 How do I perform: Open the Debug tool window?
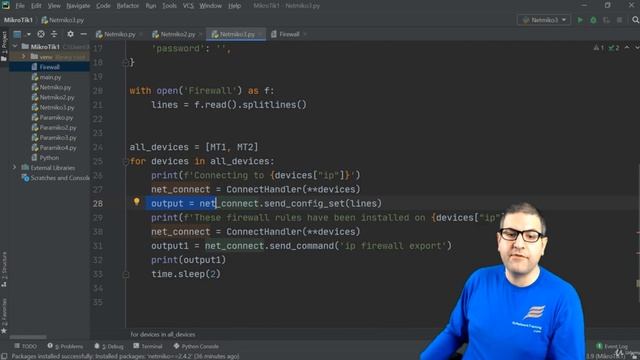(x=109, y=346)
